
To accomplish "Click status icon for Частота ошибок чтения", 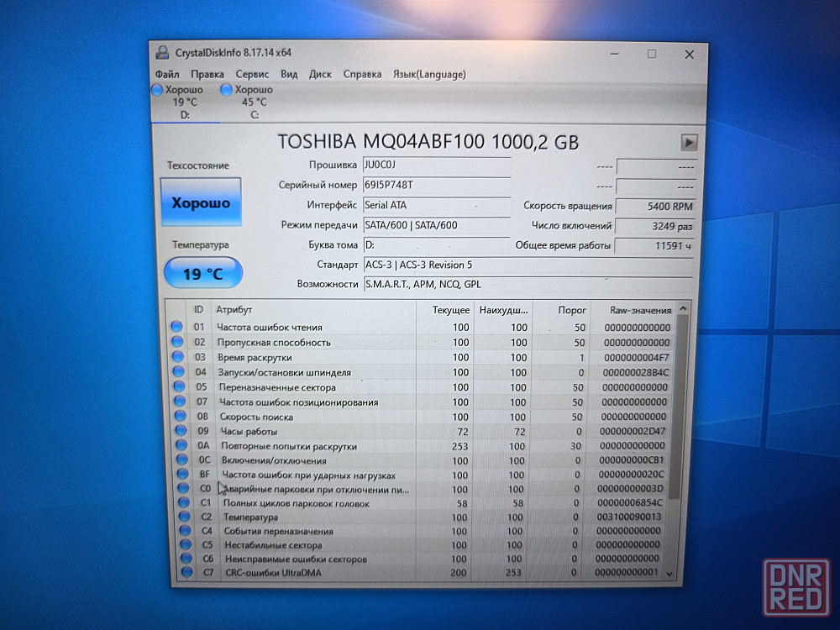I will (176, 327).
